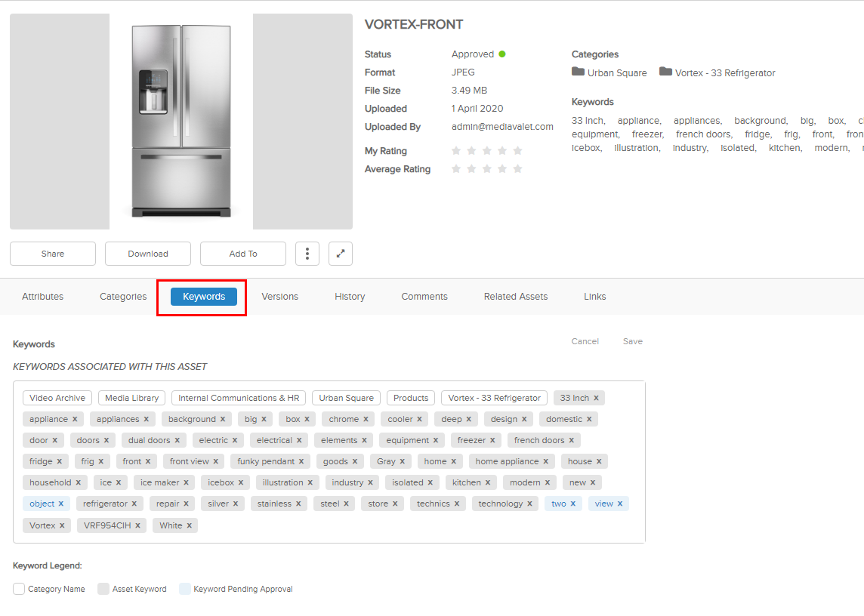Remove the 'dual doors' keyword with x
This screenshot has height=616, width=864.
(177, 440)
